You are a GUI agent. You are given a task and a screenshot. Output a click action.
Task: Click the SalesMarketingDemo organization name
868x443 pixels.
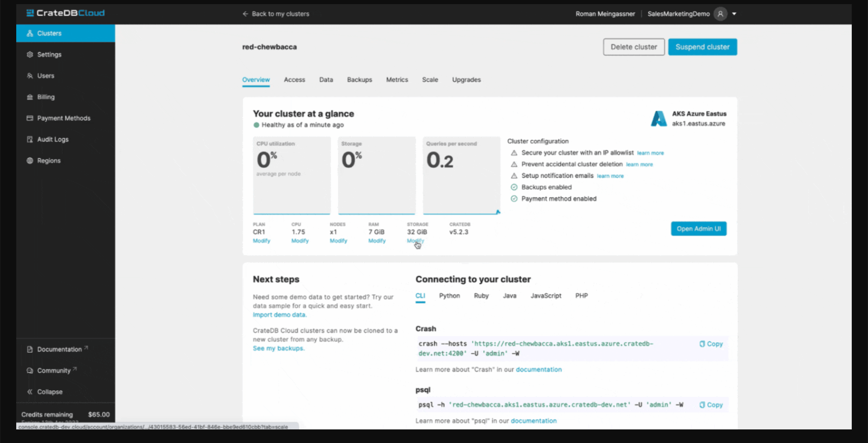(679, 14)
